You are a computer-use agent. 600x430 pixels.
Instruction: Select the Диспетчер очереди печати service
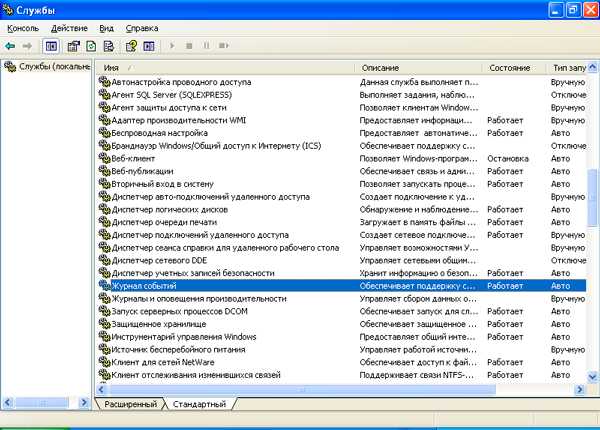point(158,222)
